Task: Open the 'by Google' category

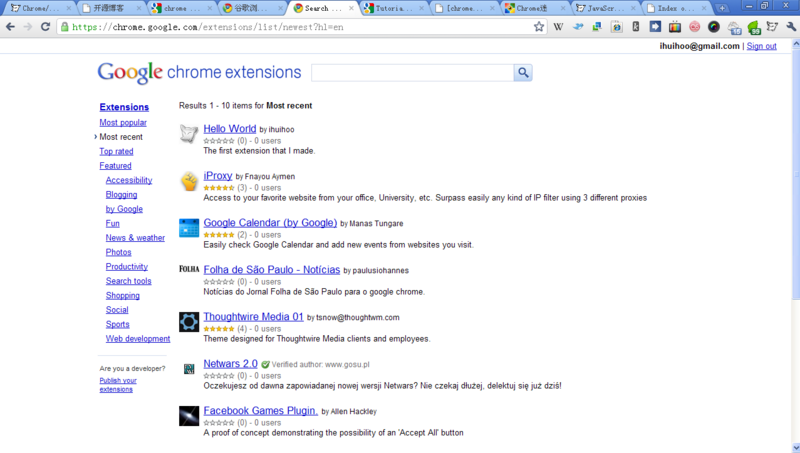Action: (124, 209)
